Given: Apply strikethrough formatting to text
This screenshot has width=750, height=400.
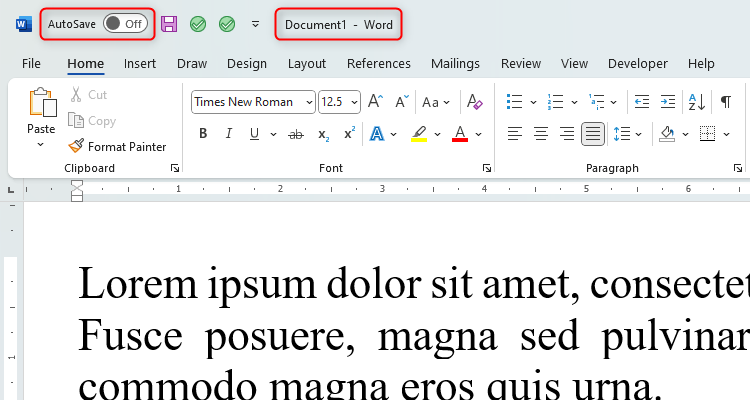Looking at the screenshot, I should [x=295, y=134].
